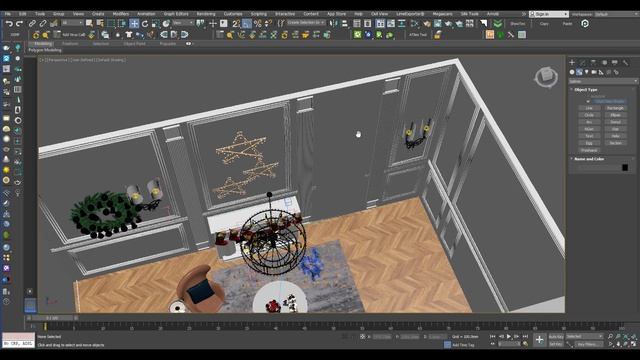Click the Arc spline button
Image resolution: width=640 pixels, height=360 pixels.
tap(589, 122)
